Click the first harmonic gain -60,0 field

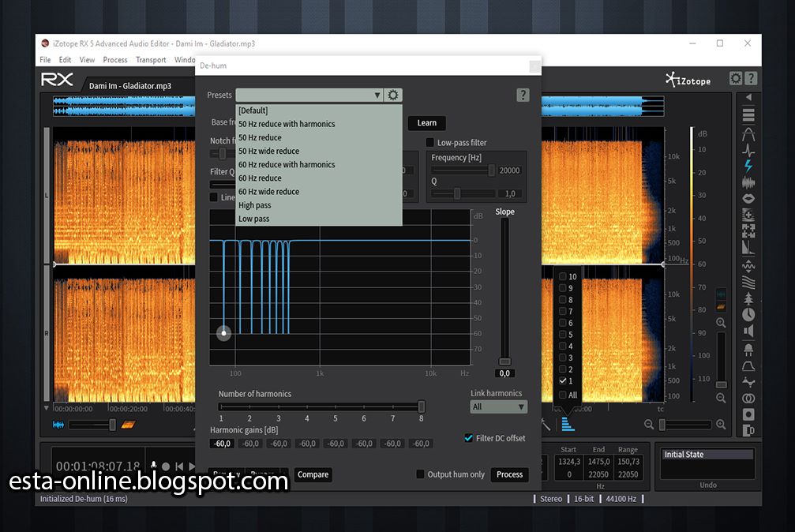[x=222, y=444]
